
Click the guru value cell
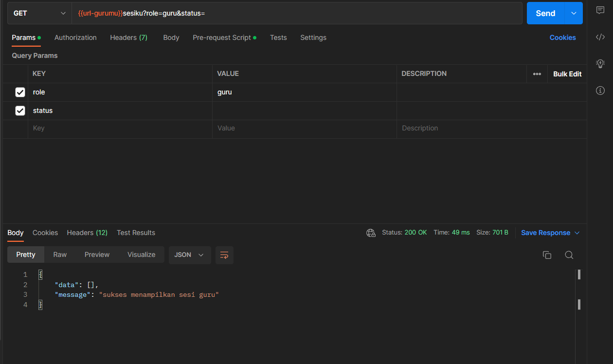coord(305,92)
